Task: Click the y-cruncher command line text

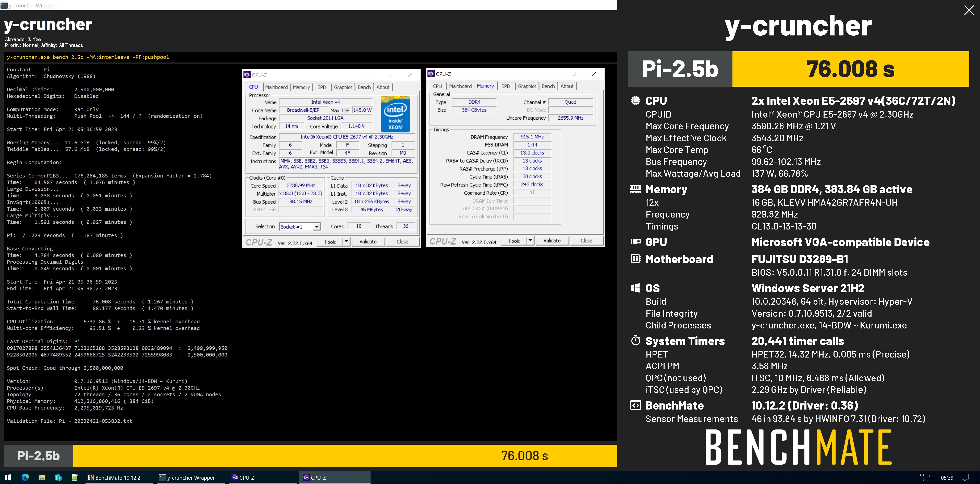Action: click(88, 57)
